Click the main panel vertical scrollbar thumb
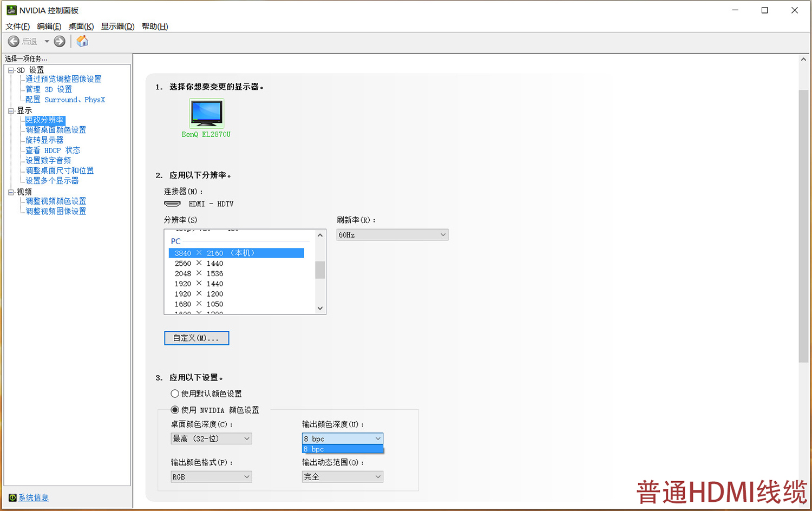 click(803, 226)
